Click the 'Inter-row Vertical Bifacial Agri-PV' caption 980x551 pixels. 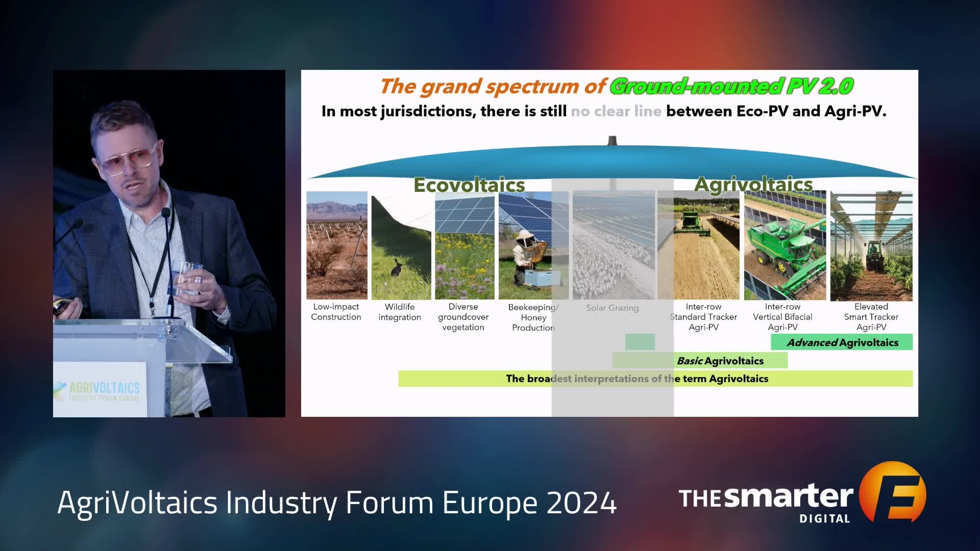(782, 317)
